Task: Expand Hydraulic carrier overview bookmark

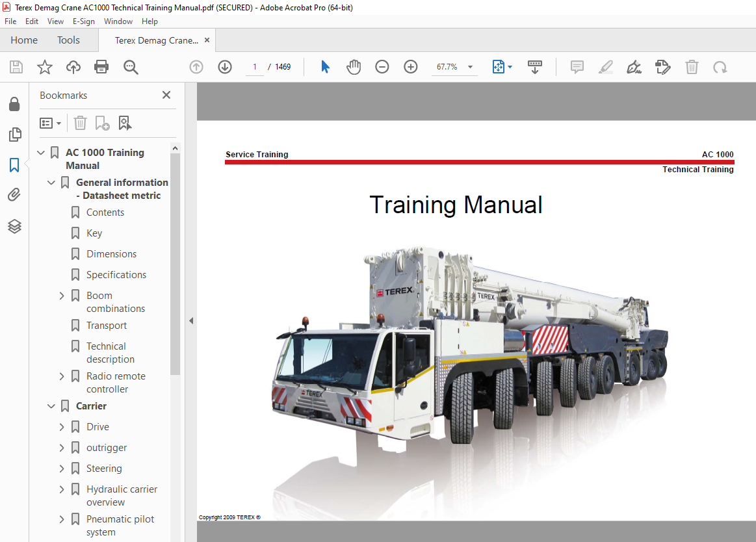Action: pos(62,489)
